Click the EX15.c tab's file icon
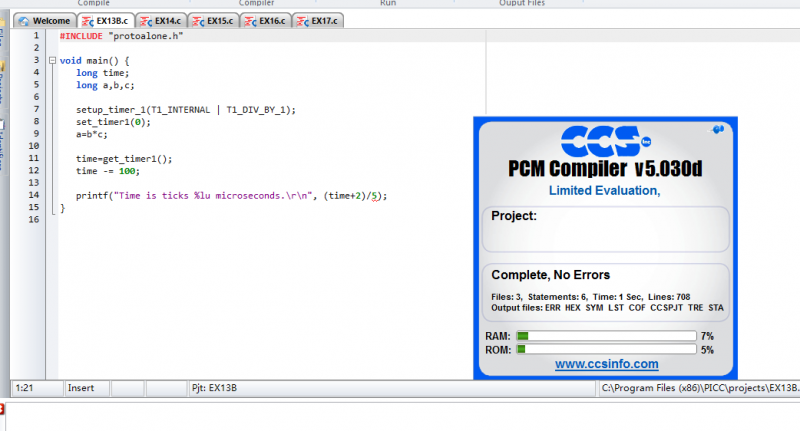The height and width of the screenshot is (431, 800). [x=198, y=21]
